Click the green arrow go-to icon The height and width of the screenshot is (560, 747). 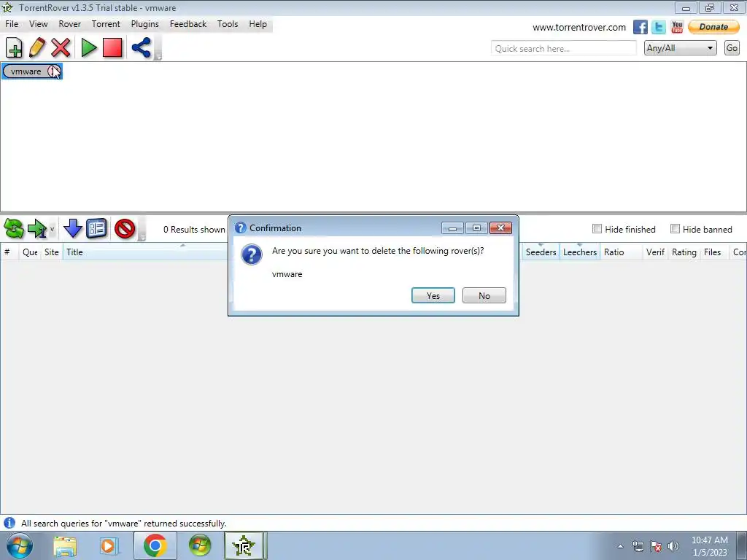point(37,229)
